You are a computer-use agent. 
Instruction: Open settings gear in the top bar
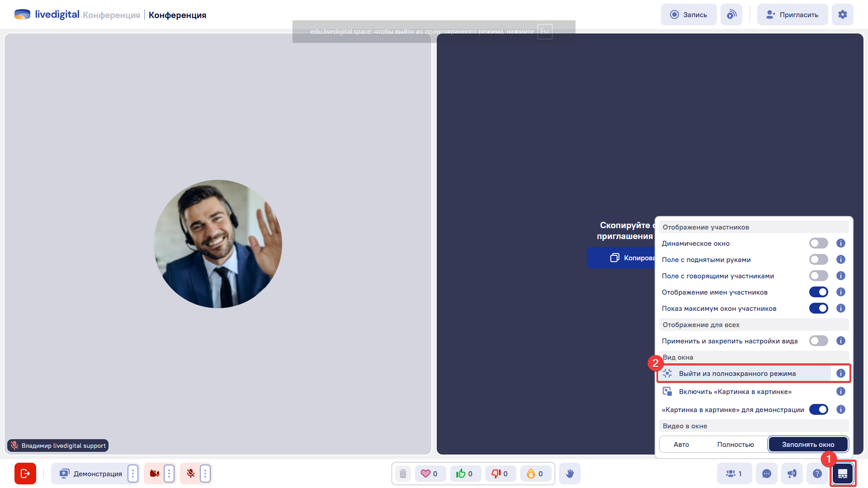click(842, 14)
